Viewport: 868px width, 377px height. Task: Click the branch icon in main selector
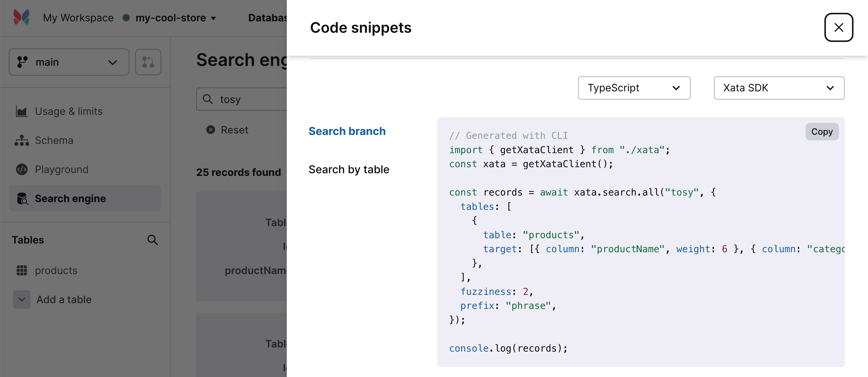coord(22,62)
